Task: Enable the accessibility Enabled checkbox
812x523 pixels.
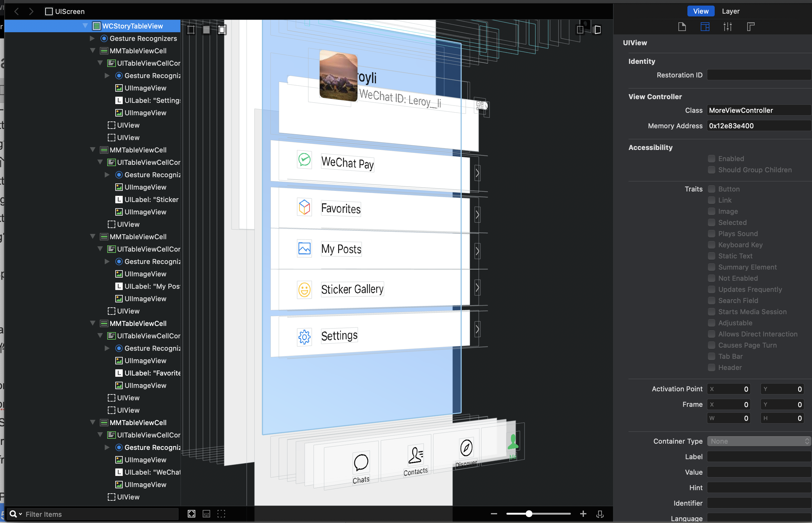Action: coord(711,159)
